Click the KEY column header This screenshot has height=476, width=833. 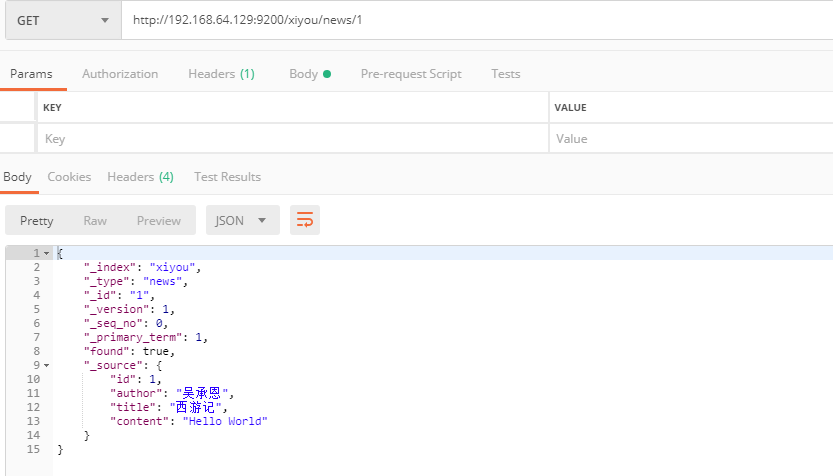[x=52, y=107]
